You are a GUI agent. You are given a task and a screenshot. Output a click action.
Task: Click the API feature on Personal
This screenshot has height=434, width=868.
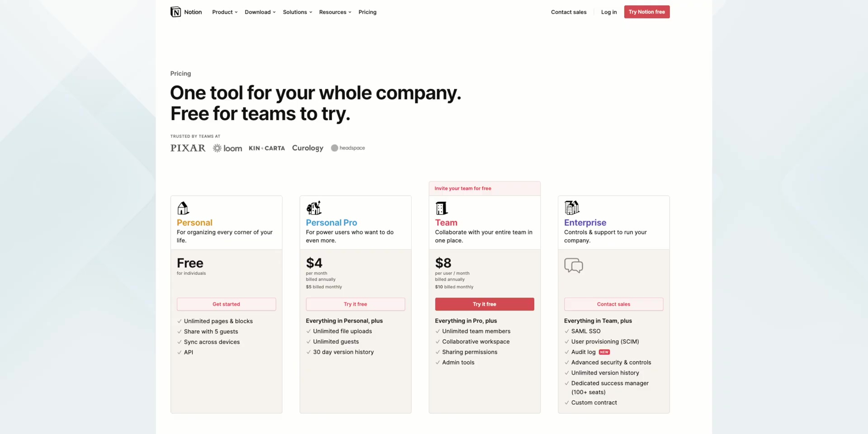coord(189,353)
